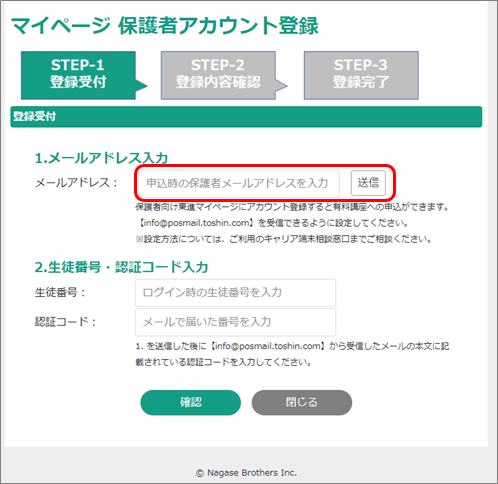498x484 pixels.
Task: Click the メールアドレス input field
Action: 239,183
